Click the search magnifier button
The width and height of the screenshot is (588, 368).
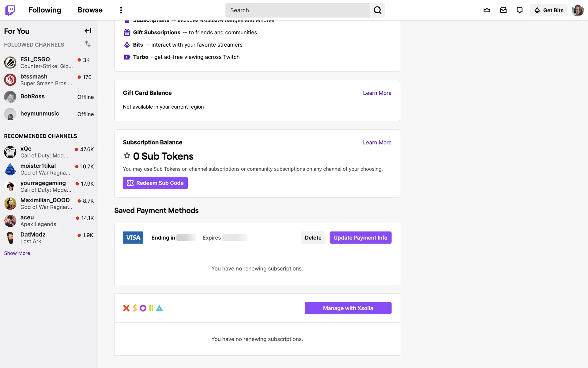pyautogui.click(x=377, y=10)
